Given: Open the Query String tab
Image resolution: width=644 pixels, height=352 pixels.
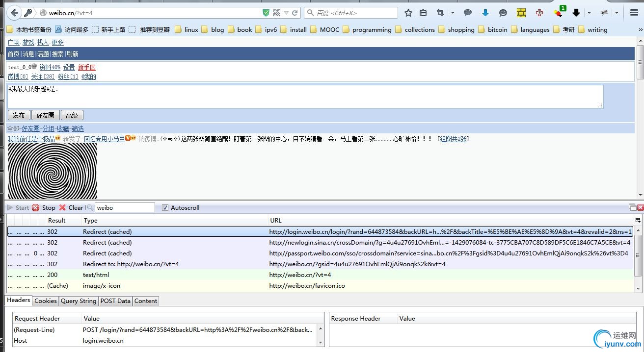Looking at the screenshot, I should pos(79,301).
